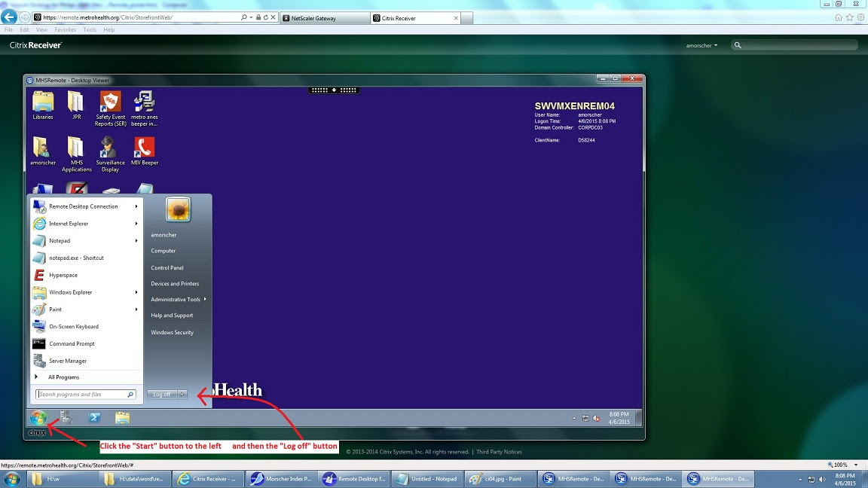This screenshot has height=488, width=868.
Task: Expand Paint jump list arrow
Action: click(136, 310)
